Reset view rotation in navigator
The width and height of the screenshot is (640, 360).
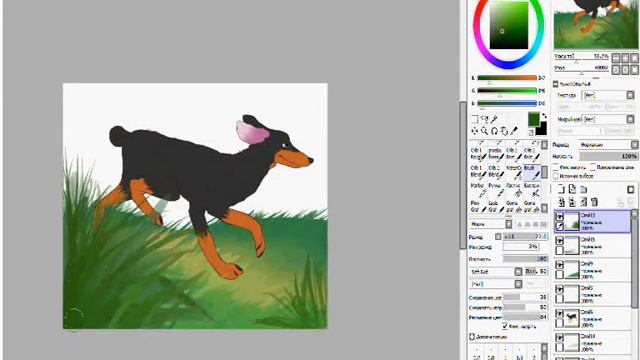pyautogui.click(x=635, y=70)
